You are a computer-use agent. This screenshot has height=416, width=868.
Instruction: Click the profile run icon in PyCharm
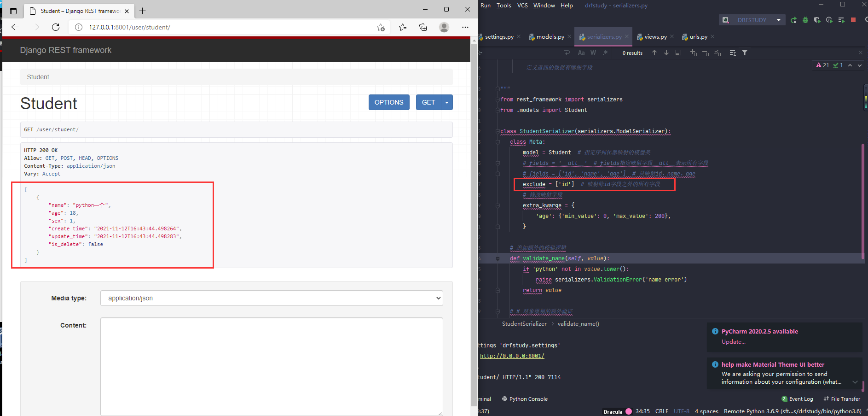829,20
